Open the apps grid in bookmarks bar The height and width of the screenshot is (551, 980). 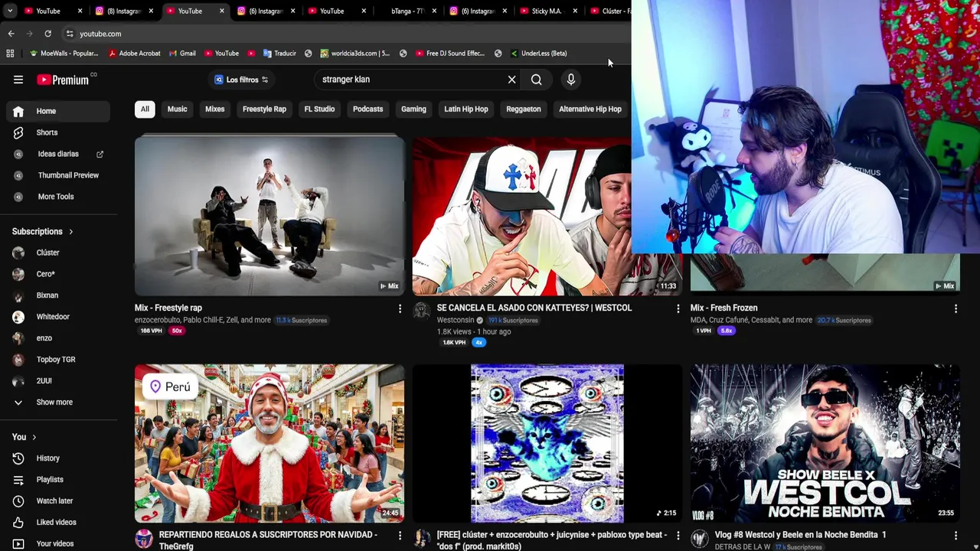click(x=10, y=54)
